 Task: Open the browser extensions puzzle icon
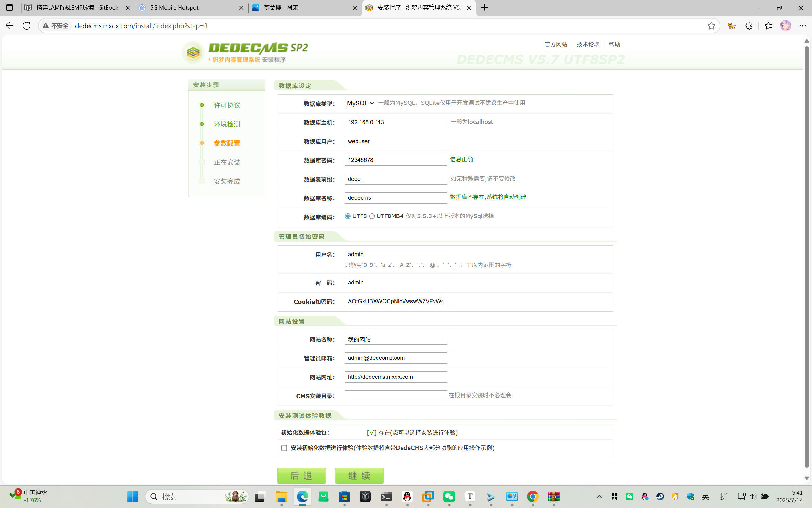pos(749,26)
